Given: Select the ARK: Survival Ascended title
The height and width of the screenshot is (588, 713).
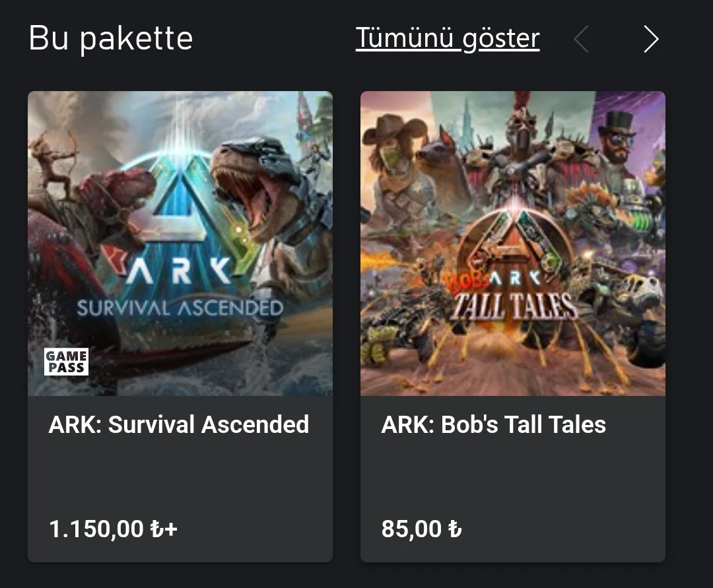Looking at the screenshot, I should 179,424.
